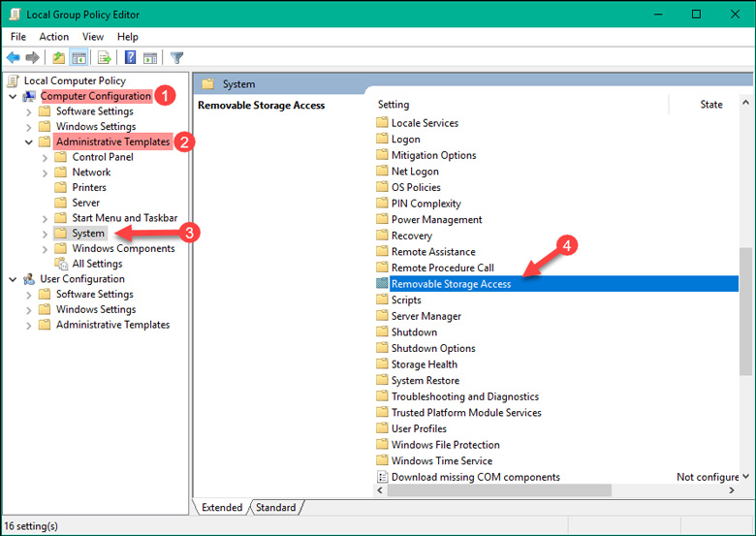
Task: Toggle the Show/Hide Action Pane icon
Action: pos(149,58)
